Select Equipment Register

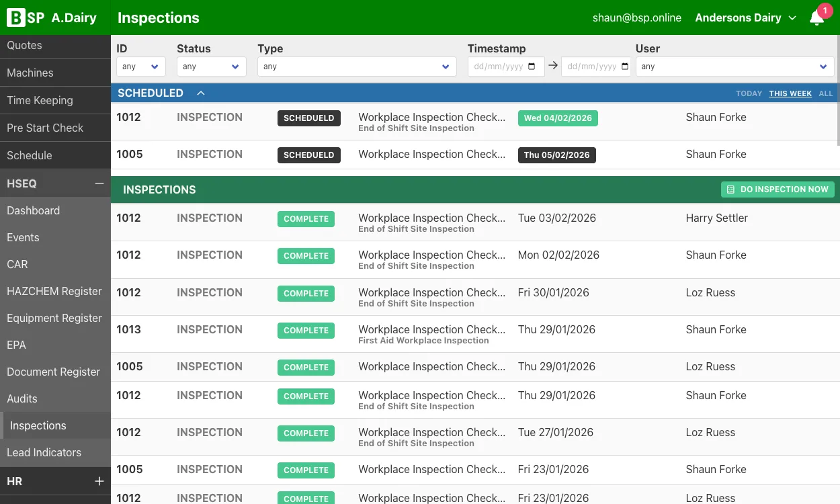tap(55, 318)
